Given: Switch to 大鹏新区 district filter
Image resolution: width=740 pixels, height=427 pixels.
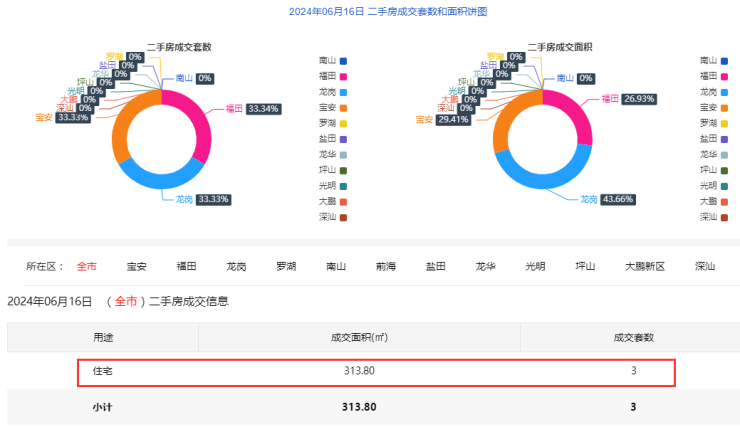Looking at the screenshot, I should pyautogui.click(x=645, y=266).
